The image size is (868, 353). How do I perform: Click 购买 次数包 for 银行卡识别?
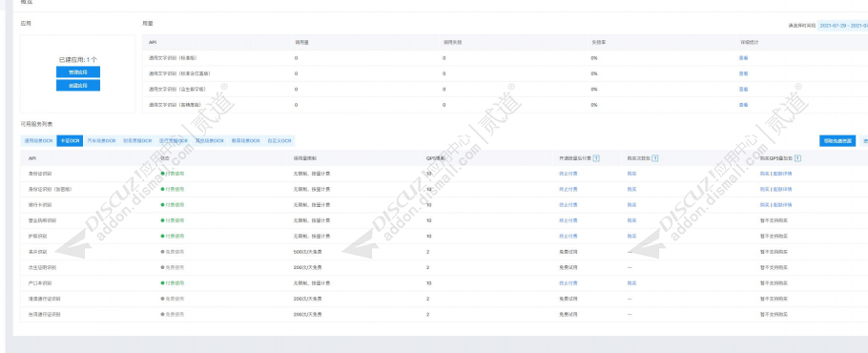click(x=631, y=205)
